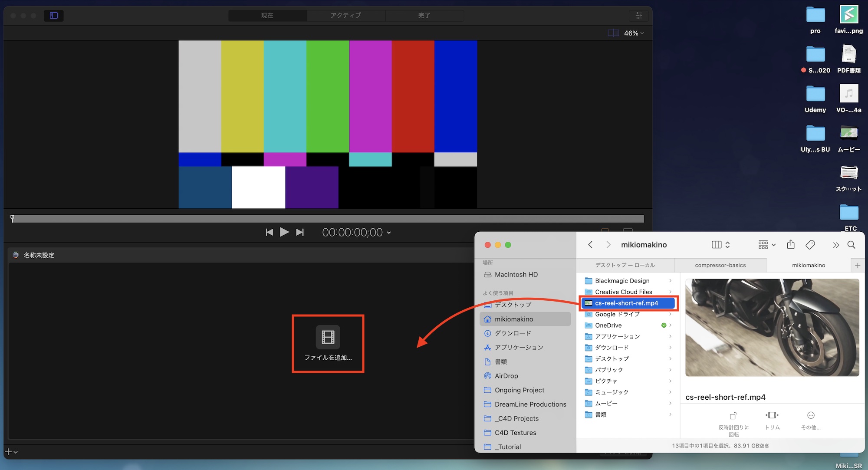Viewport: 868px width, 470px height.
Task: Click the Finder share icon
Action: click(791, 245)
